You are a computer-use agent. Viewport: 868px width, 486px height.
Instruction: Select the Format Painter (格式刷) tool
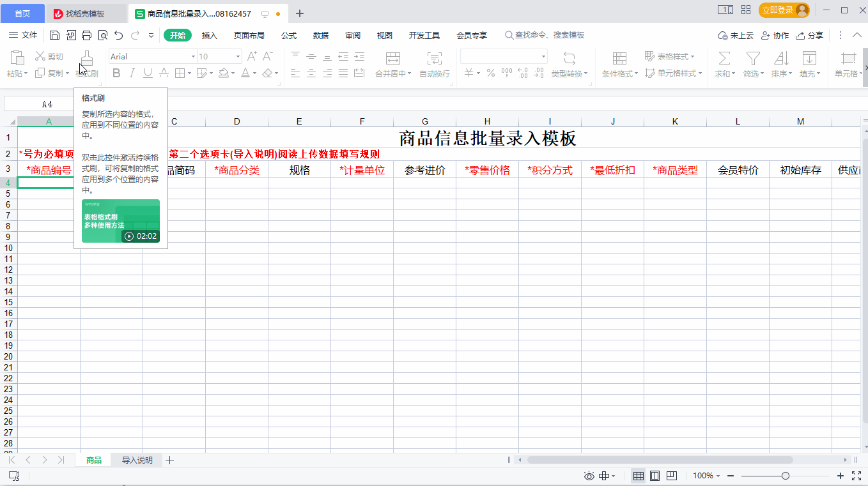pos(86,64)
